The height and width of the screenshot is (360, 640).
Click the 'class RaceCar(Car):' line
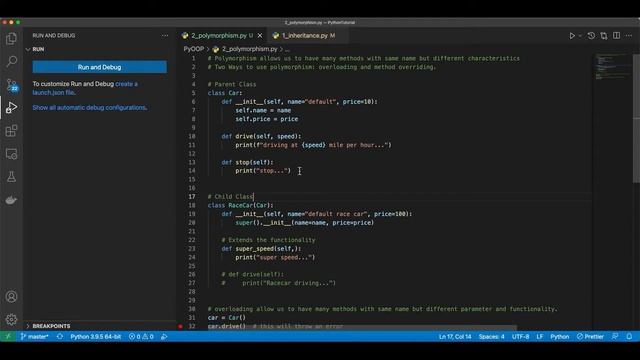(240, 205)
